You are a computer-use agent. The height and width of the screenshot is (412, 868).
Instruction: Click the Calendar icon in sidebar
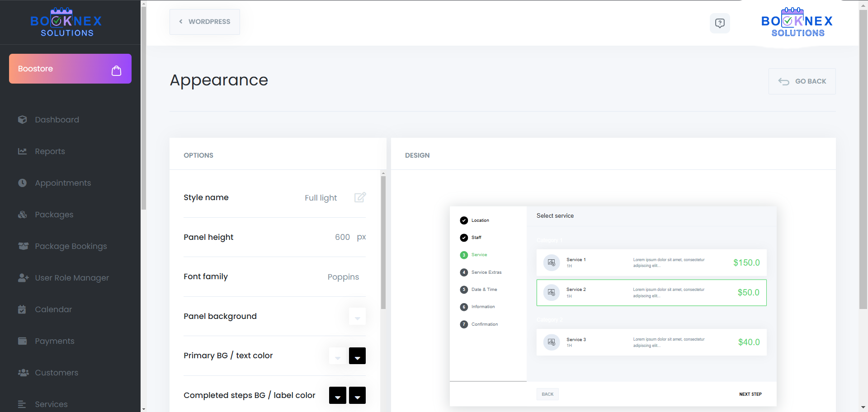point(22,309)
